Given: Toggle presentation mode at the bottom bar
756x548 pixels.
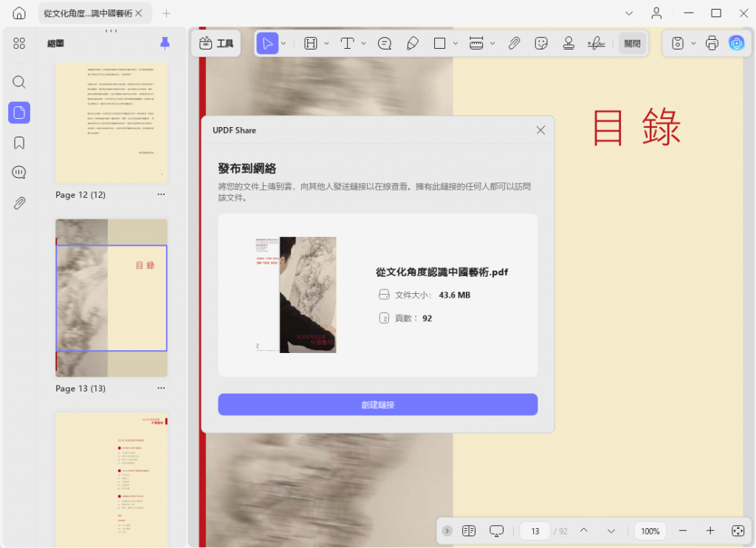Looking at the screenshot, I should pos(496,530).
